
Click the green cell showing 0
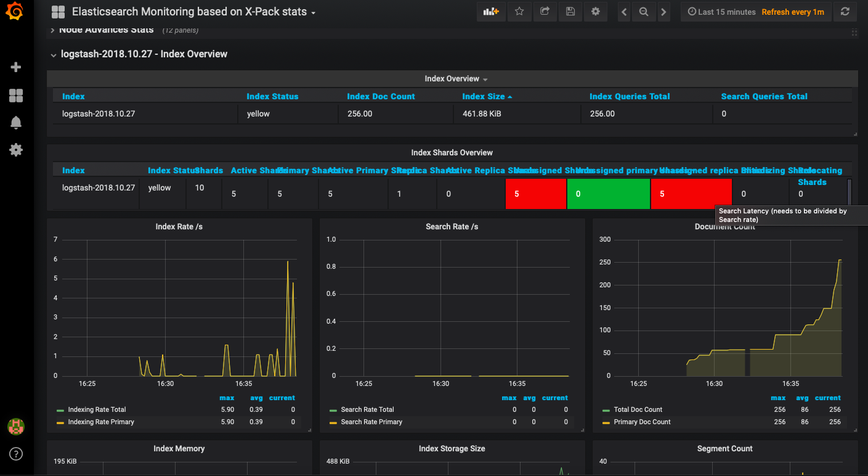[608, 194]
